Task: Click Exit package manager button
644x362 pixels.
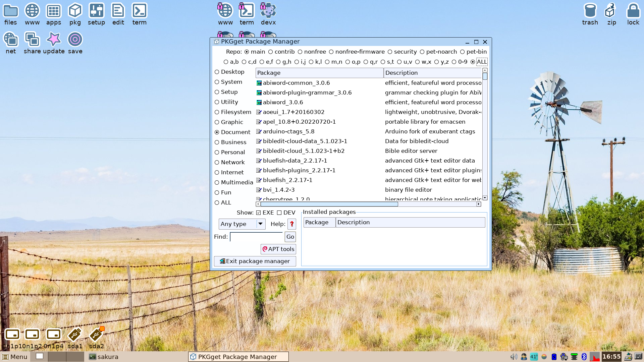Action: click(x=255, y=261)
